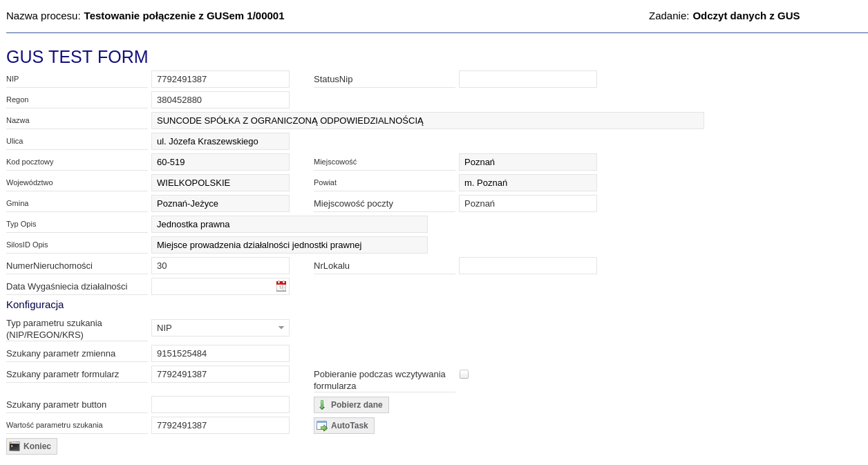868x465 pixels.
Task: Click task name Odczyt danych z GUS
Action: [x=746, y=15]
